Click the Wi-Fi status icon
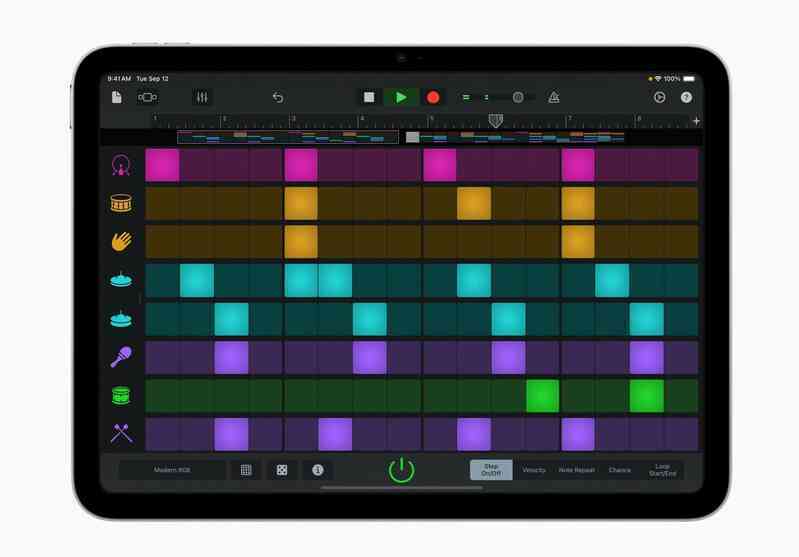The width and height of the screenshot is (799, 557). click(658, 78)
